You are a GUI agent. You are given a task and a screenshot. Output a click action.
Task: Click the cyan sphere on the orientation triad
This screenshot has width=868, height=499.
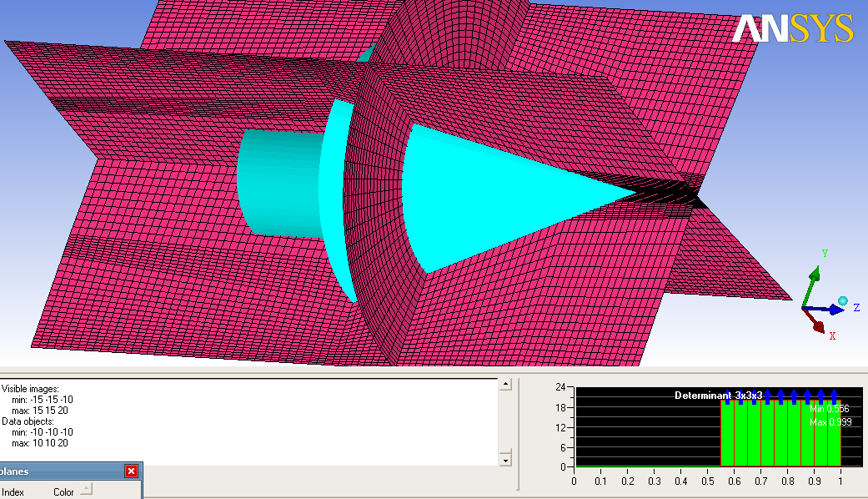coord(843,300)
